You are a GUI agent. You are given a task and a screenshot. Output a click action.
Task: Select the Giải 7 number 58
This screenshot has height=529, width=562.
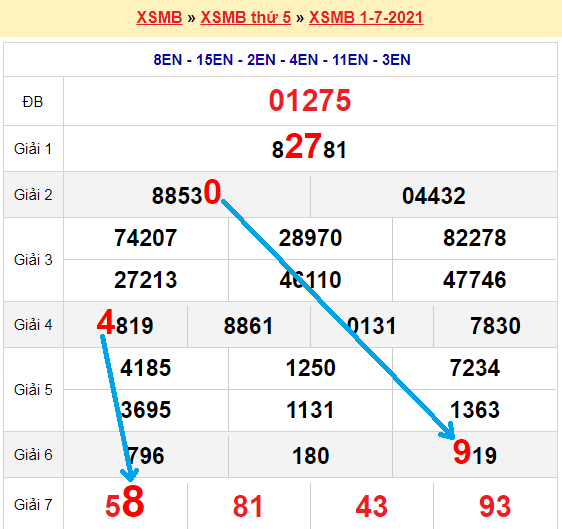click(125, 502)
